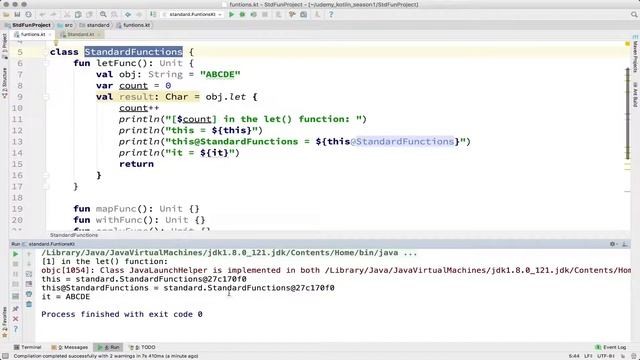Toggle soft-wrap in Run console
Viewport: 640px width, 360px height.
pos(29,274)
